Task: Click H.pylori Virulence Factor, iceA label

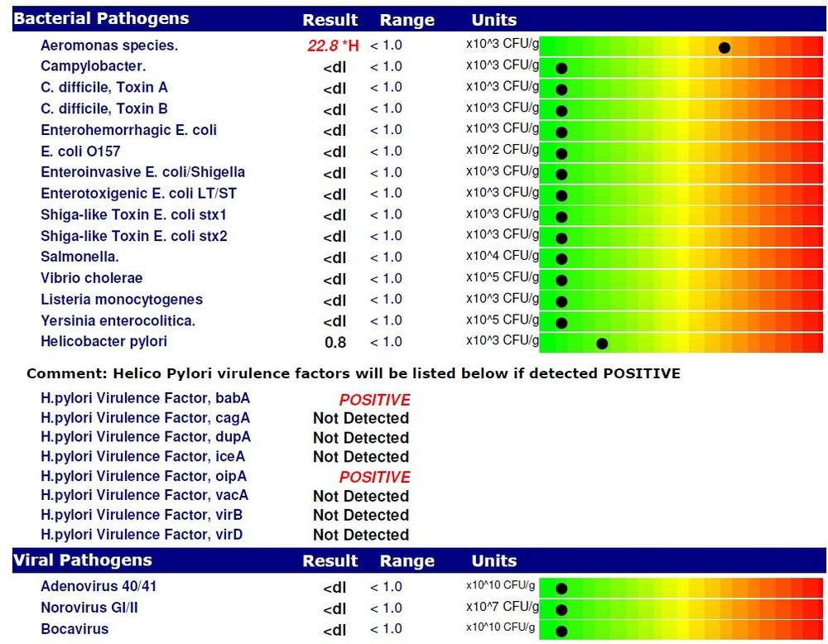Action: (x=142, y=457)
